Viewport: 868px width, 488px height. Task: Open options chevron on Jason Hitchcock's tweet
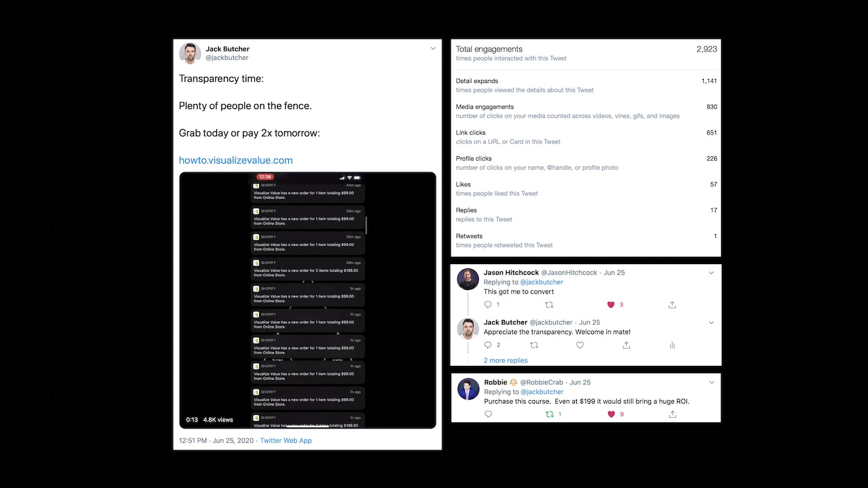(x=711, y=273)
